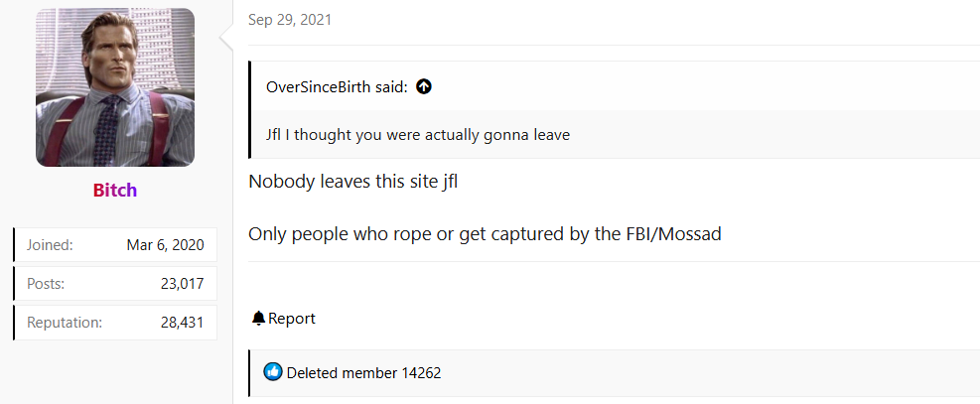Click the Sep 29, 2021 post date

(290, 20)
